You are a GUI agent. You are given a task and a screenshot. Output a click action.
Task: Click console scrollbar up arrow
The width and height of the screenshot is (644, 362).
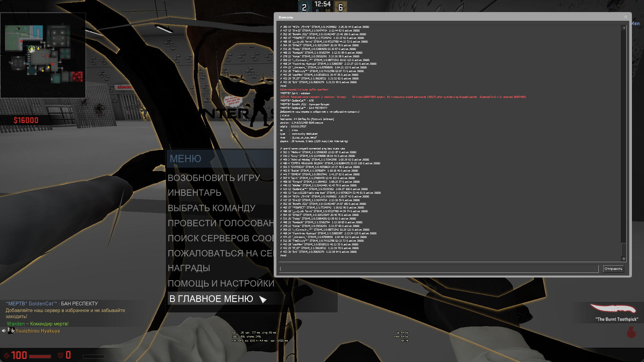[x=624, y=28]
